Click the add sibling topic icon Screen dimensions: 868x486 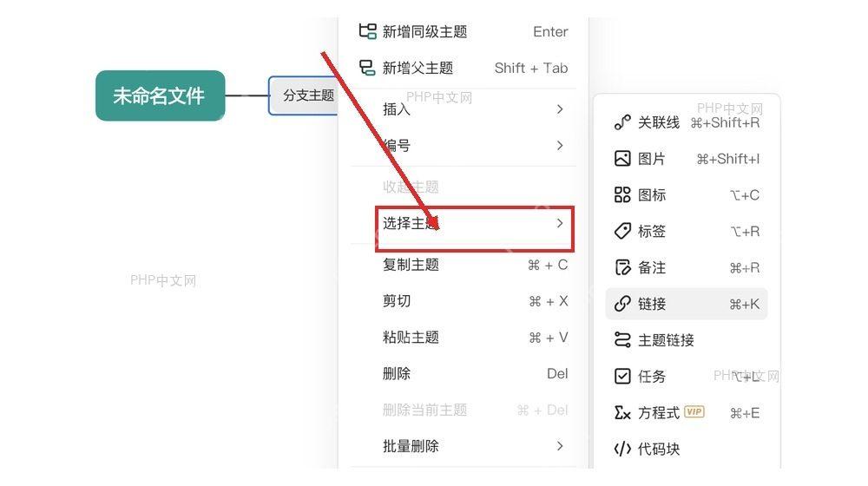point(367,31)
